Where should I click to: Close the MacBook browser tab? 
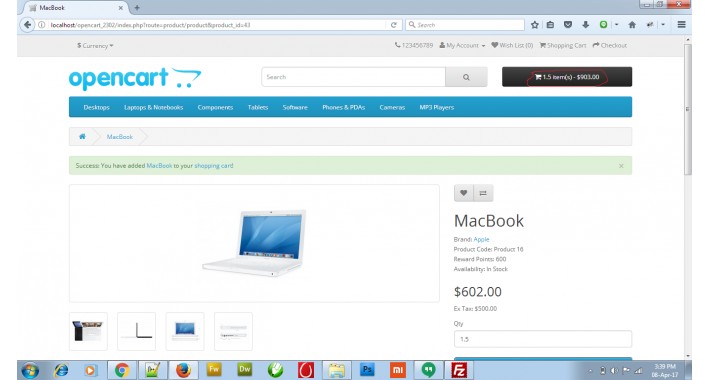tap(121, 8)
